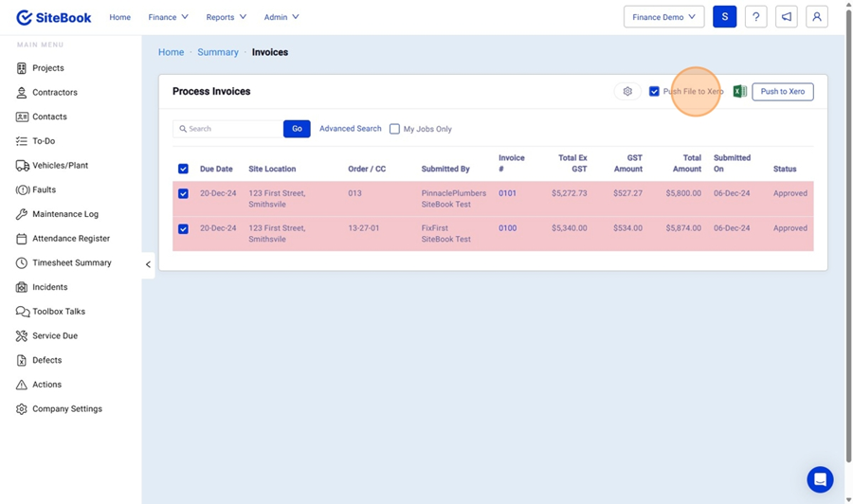Open the user profile icon
Screen dimensions: 853x504
(x=816, y=17)
